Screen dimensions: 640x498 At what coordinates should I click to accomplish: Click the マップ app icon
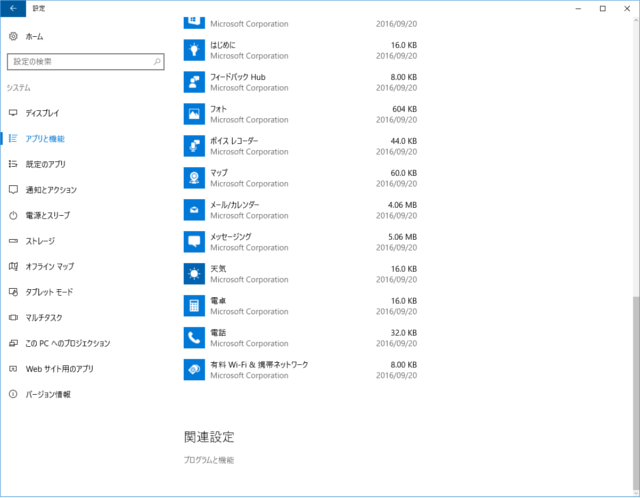pos(194,178)
